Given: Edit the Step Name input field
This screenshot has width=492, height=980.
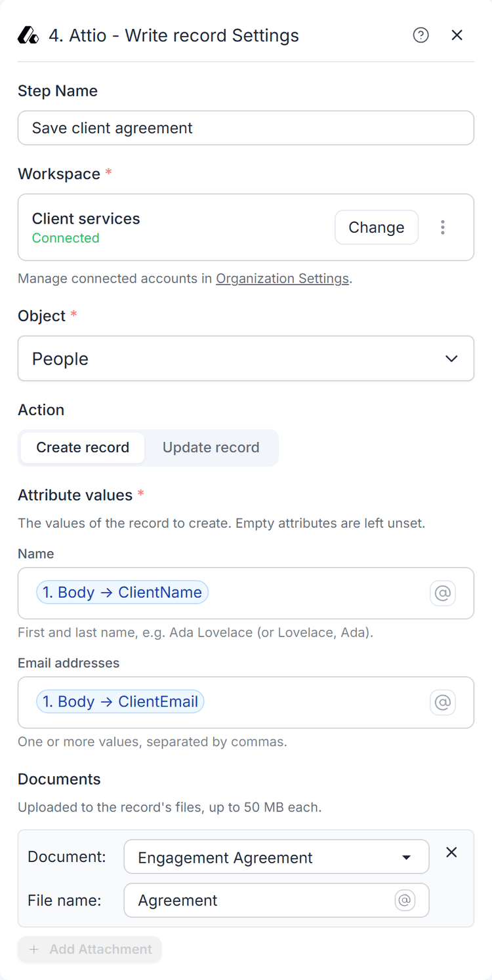Looking at the screenshot, I should click(246, 128).
